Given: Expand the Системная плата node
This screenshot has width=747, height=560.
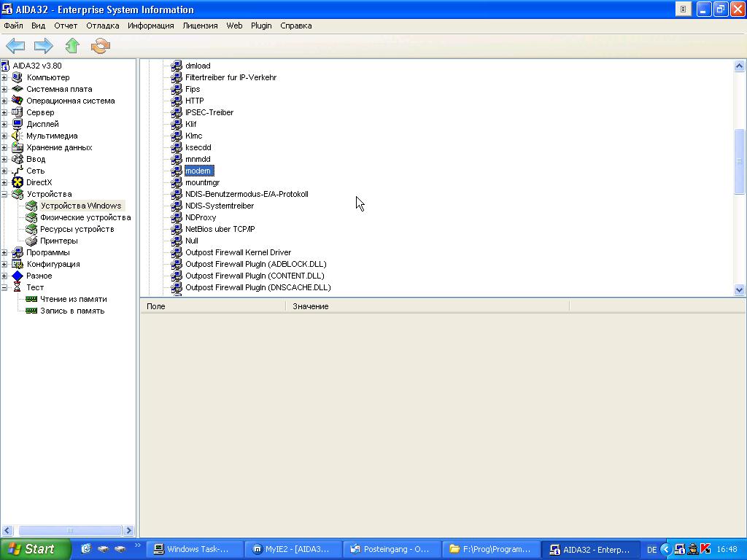Looking at the screenshot, I should point(4,89).
